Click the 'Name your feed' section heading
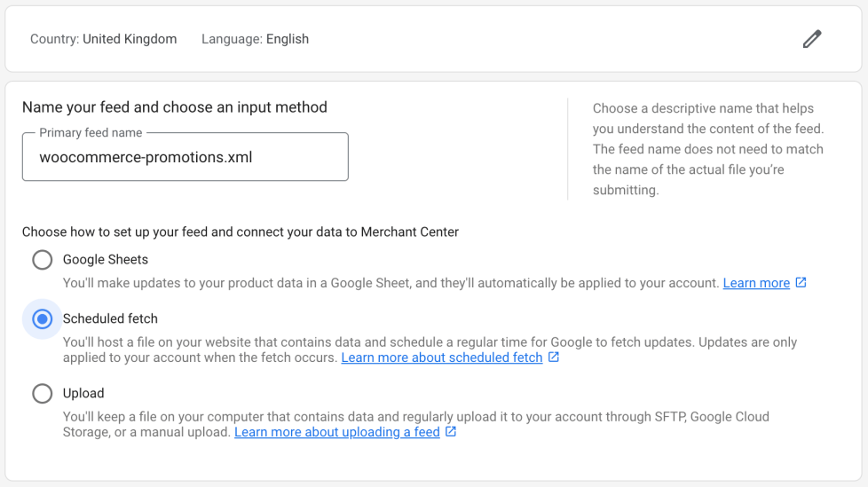This screenshot has height=487, width=868. (175, 107)
